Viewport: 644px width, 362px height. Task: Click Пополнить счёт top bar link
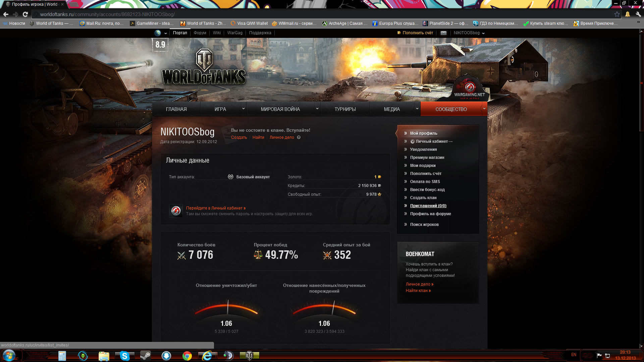coord(418,33)
